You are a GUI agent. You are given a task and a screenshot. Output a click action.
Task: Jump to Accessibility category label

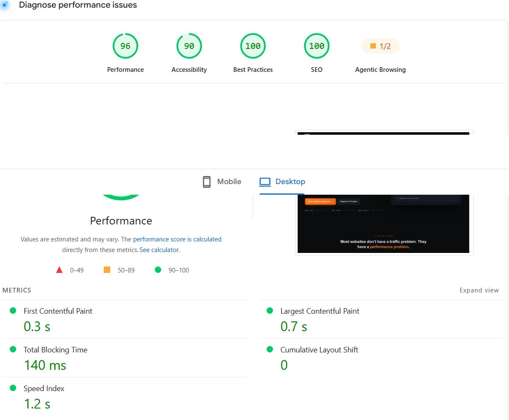tap(189, 69)
